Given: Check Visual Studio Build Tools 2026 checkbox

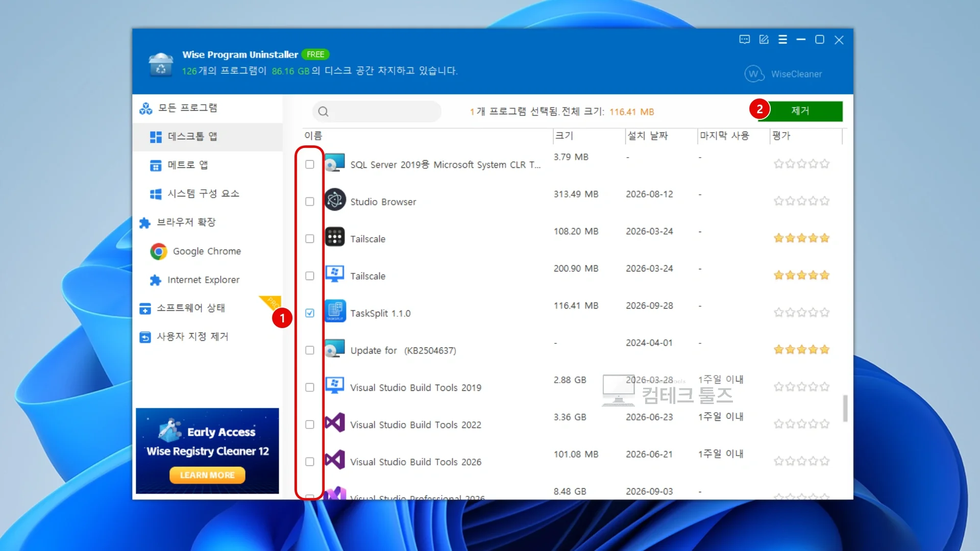Looking at the screenshot, I should (310, 462).
